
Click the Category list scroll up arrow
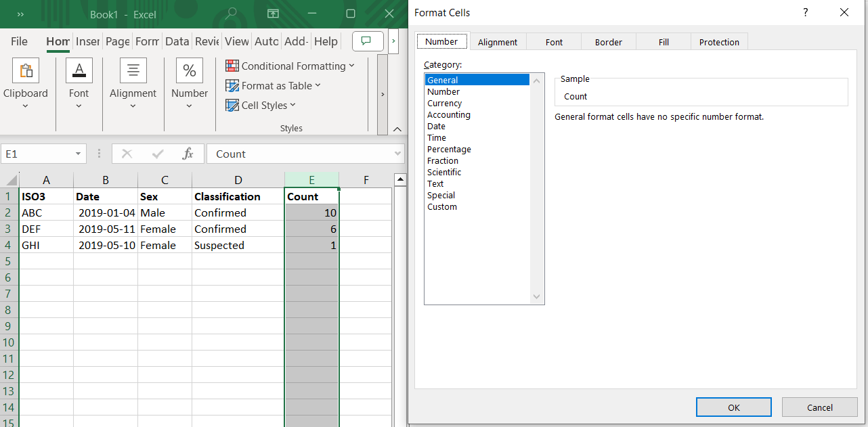pos(537,81)
